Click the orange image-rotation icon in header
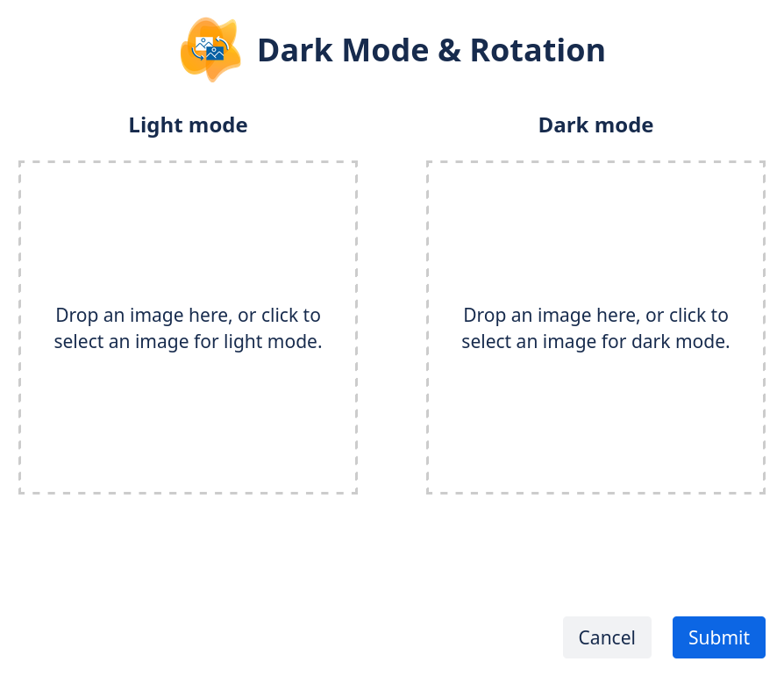 pyautogui.click(x=210, y=50)
